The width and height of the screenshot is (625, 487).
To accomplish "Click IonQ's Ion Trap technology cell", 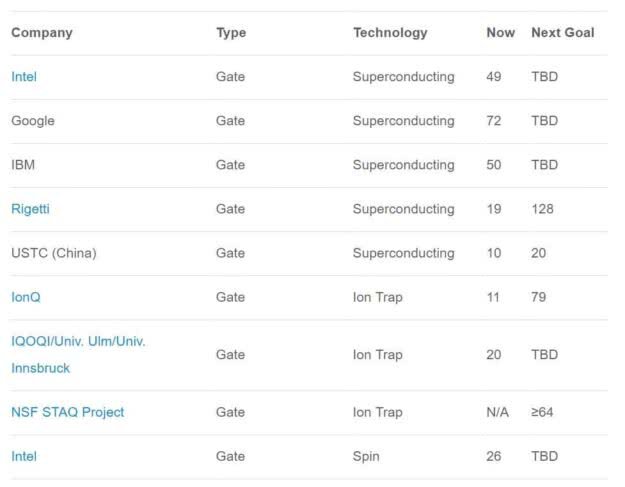I will (377, 297).
